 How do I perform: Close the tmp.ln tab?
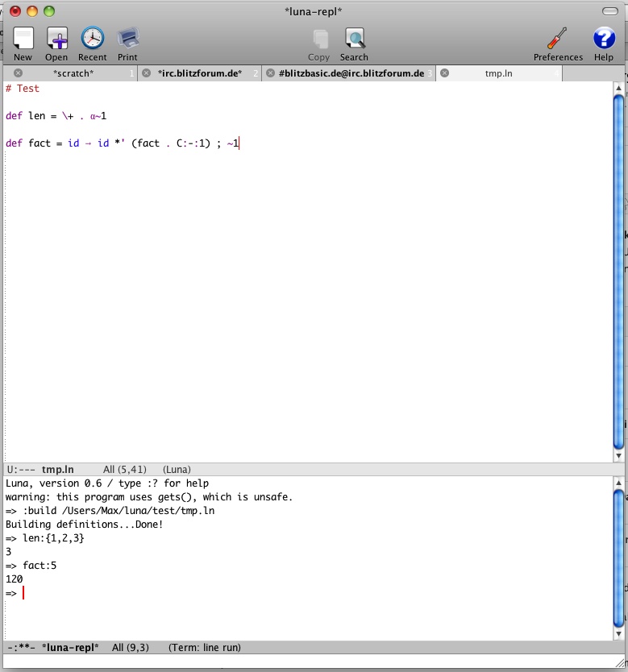[445, 73]
